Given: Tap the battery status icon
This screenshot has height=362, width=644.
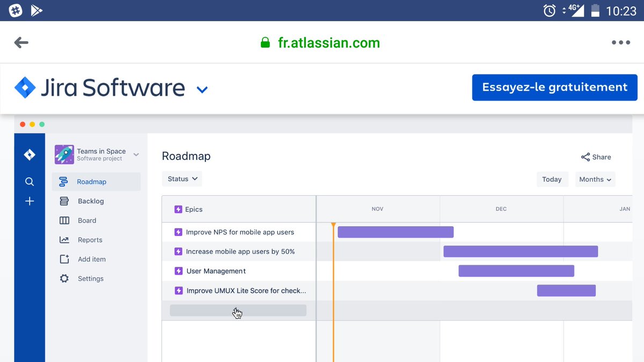Looking at the screenshot, I should (595, 10).
